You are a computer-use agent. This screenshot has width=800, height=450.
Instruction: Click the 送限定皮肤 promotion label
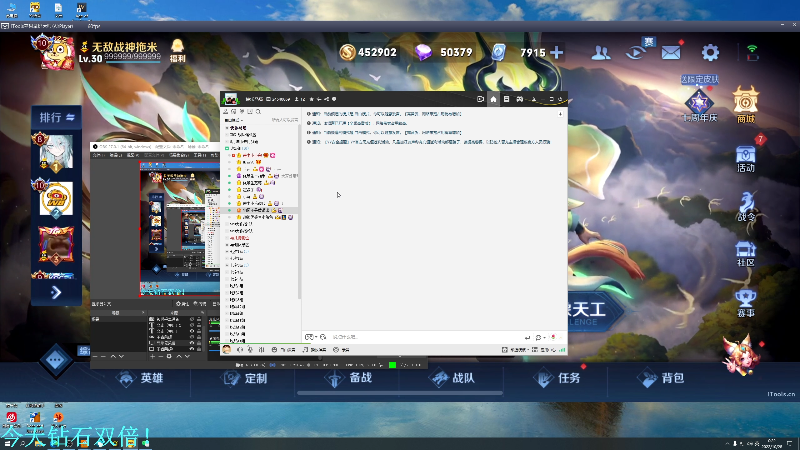pyautogui.click(x=699, y=80)
